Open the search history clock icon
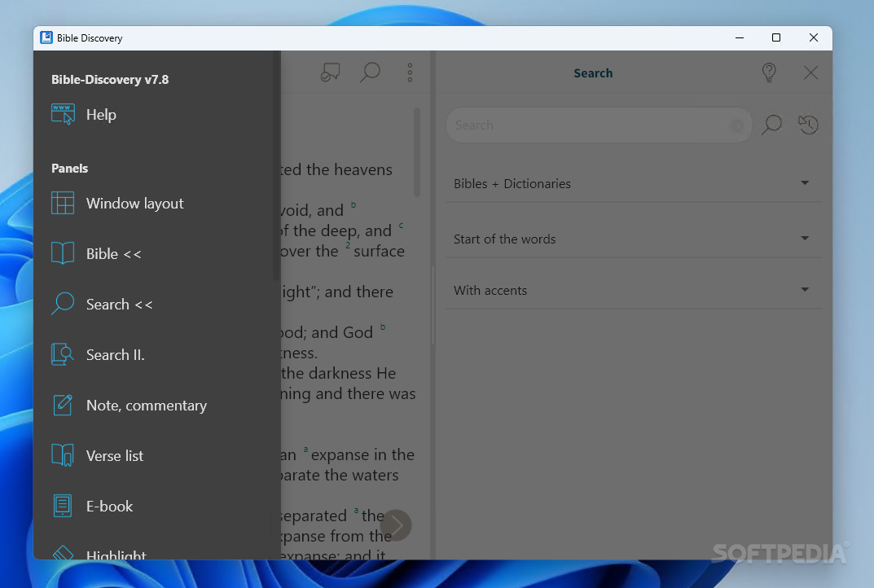This screenshot has width=874, height=588. point(808,125)
